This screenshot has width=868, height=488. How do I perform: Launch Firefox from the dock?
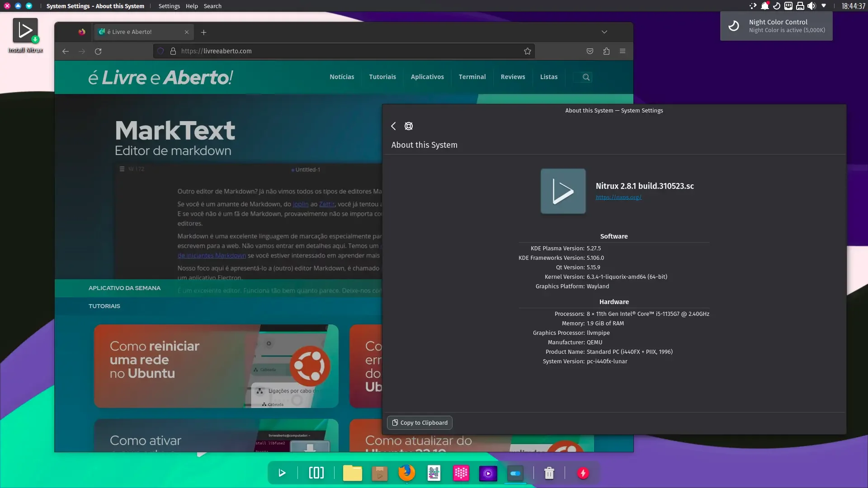(407, 473)
